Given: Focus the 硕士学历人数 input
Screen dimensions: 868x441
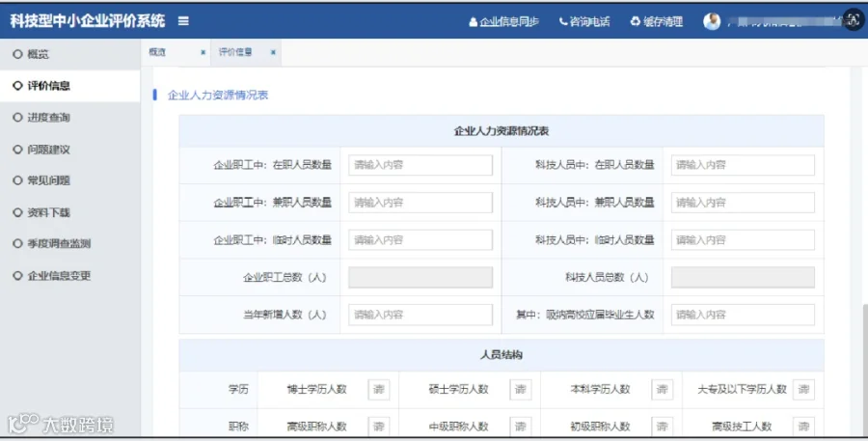Looking at the screenshot, I should pyautogui.click(x=521, y=390).
